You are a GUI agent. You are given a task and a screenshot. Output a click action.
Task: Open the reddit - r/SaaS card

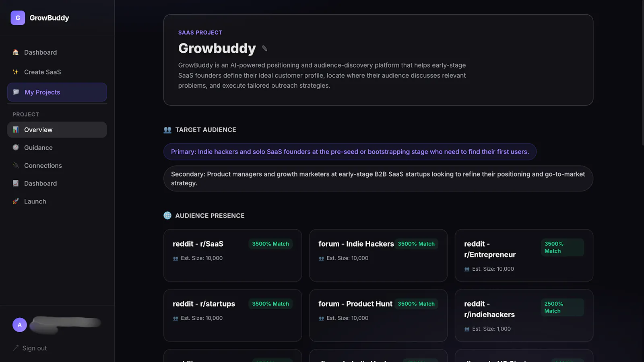[233, 255]
